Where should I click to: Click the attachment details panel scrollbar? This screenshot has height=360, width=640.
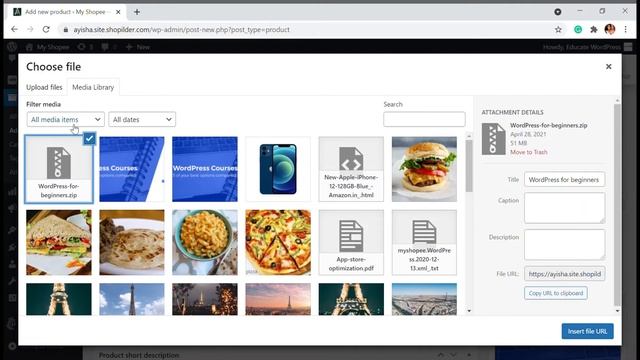(x=617, y=204)
